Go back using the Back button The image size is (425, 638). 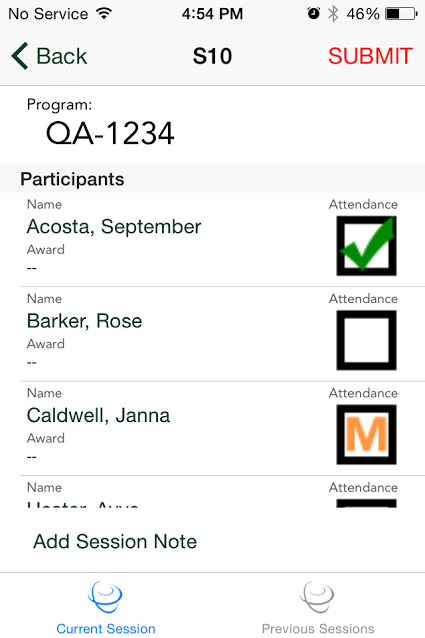coord(49,56)
